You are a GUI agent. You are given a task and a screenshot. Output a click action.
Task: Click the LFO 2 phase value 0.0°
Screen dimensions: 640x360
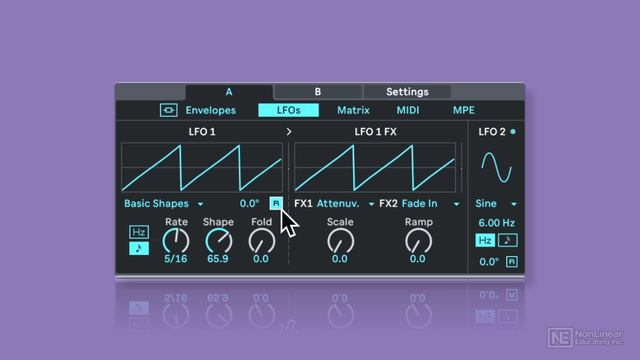coord(489,262)
